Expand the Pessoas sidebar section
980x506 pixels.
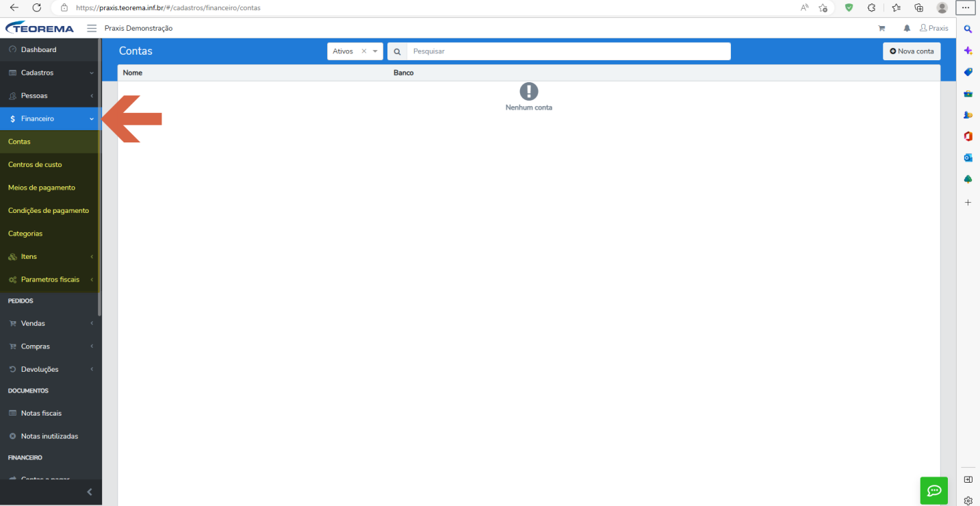(x=51, y=96)
